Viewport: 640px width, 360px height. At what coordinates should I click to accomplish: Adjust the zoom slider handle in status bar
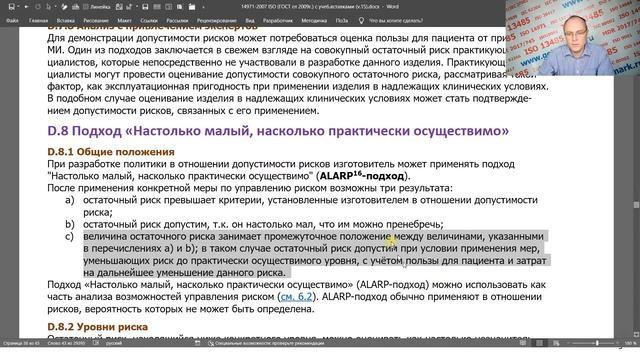597,343
